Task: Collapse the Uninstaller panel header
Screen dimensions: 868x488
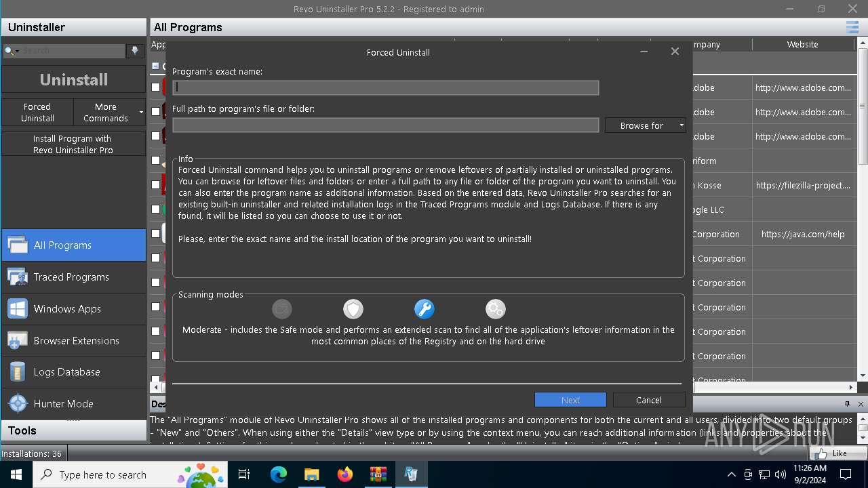Action: point(73,27)
